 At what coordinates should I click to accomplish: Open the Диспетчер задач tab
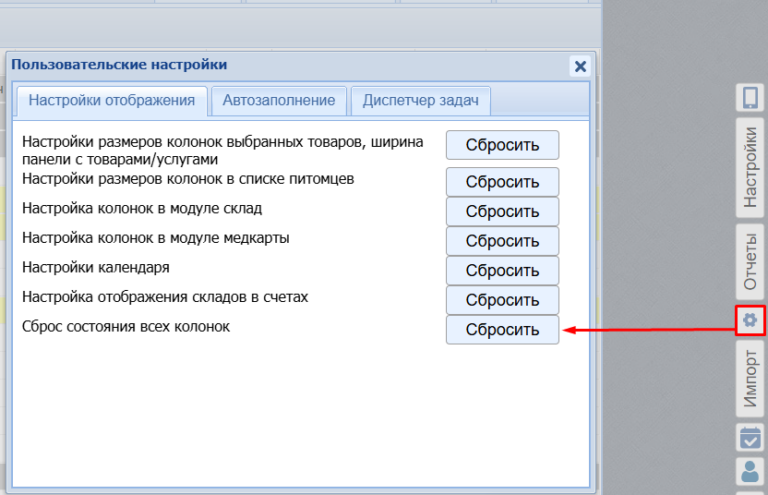coord(420,101)
